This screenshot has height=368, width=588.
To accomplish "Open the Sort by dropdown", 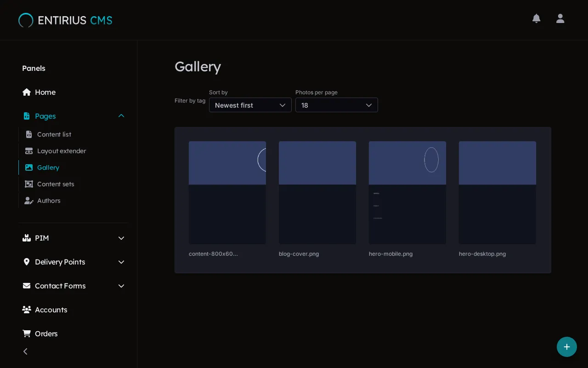I will [250, 105].
